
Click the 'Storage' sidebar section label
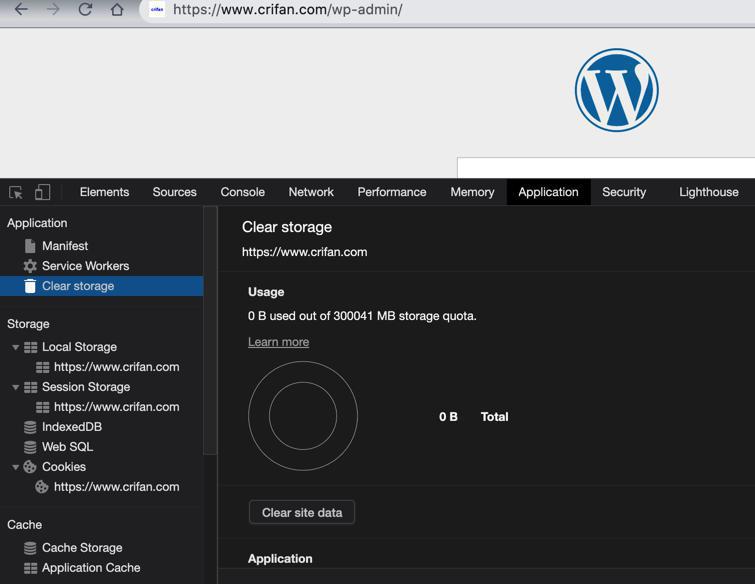pyautogui.click(x=28, y=324)
